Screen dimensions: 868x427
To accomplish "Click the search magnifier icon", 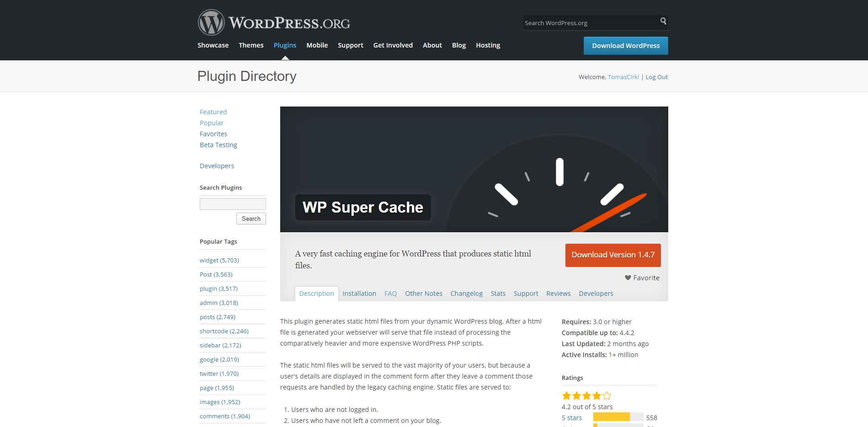I will click(663, 21).
